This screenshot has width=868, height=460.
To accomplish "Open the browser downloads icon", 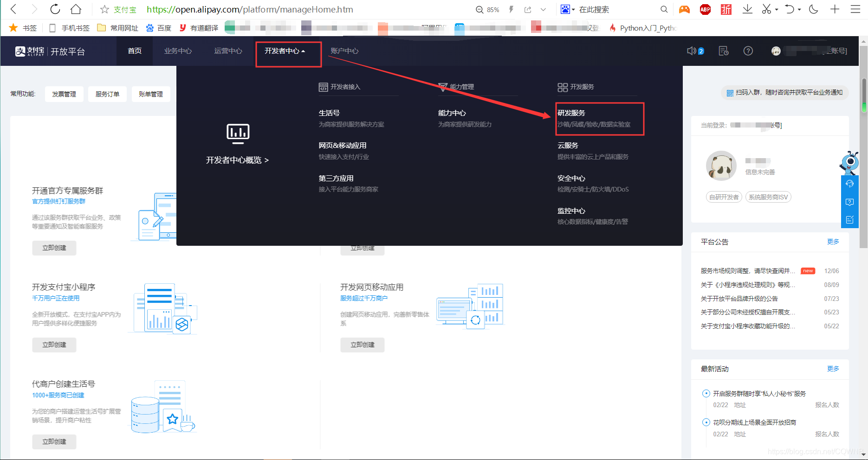I will [747, 9].
